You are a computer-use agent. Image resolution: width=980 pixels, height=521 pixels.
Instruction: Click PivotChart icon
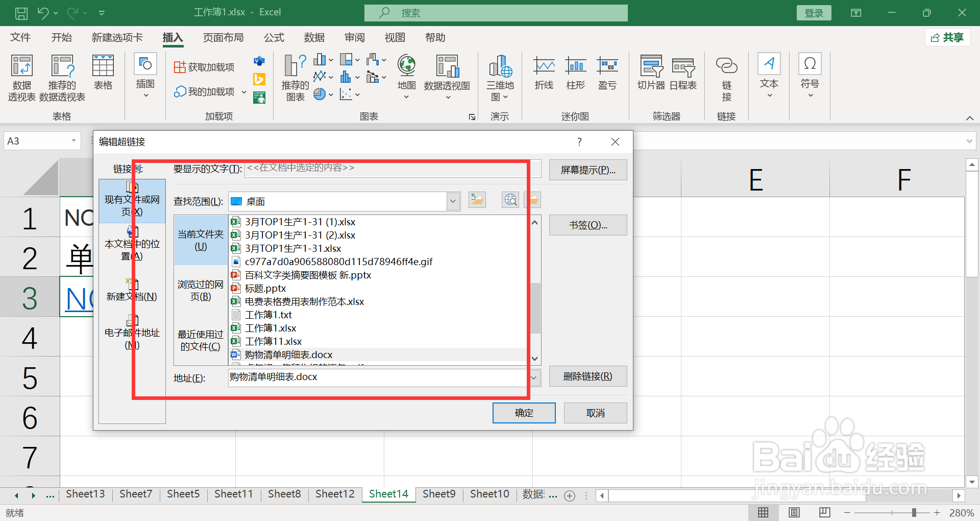447,77
